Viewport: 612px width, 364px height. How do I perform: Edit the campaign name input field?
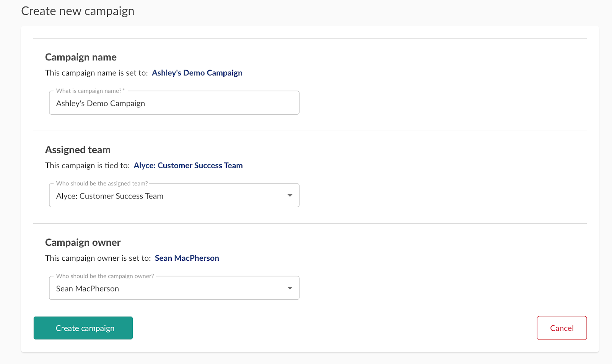174,103
